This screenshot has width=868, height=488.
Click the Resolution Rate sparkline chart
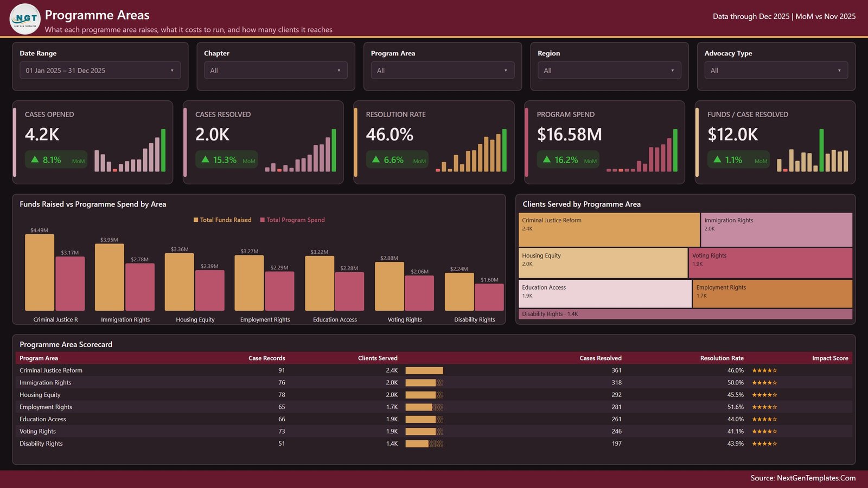[x=471, y=150]
